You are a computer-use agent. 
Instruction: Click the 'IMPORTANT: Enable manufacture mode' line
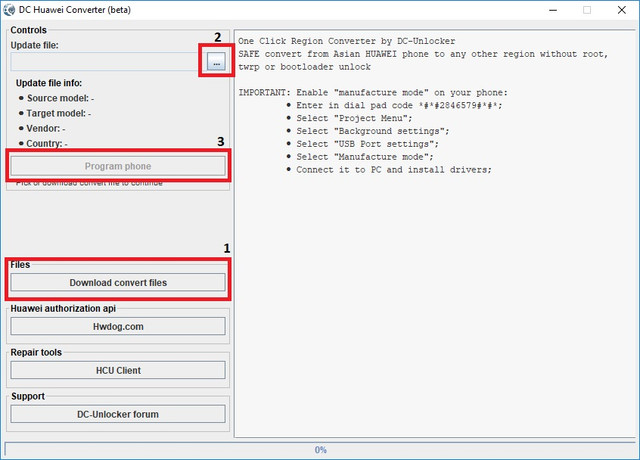click(x=373, y=93)
